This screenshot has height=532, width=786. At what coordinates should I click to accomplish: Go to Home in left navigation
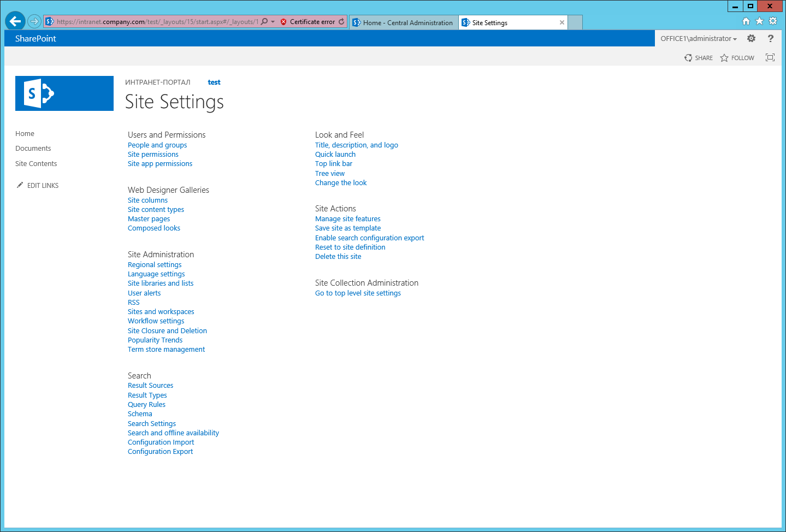click(x=25, y=134)
